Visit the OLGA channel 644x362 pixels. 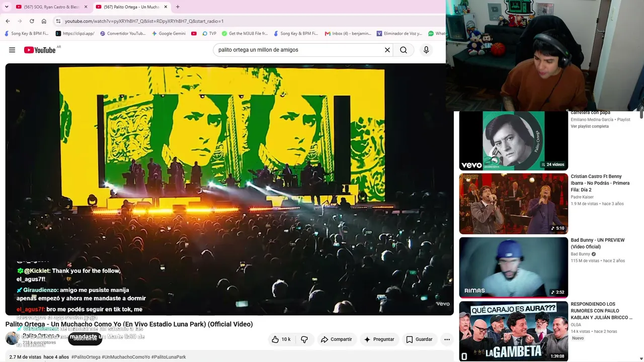576,325
